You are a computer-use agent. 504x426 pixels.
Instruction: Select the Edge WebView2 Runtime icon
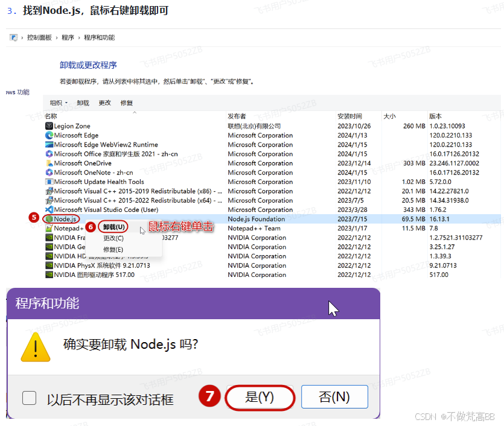point(49,145)
